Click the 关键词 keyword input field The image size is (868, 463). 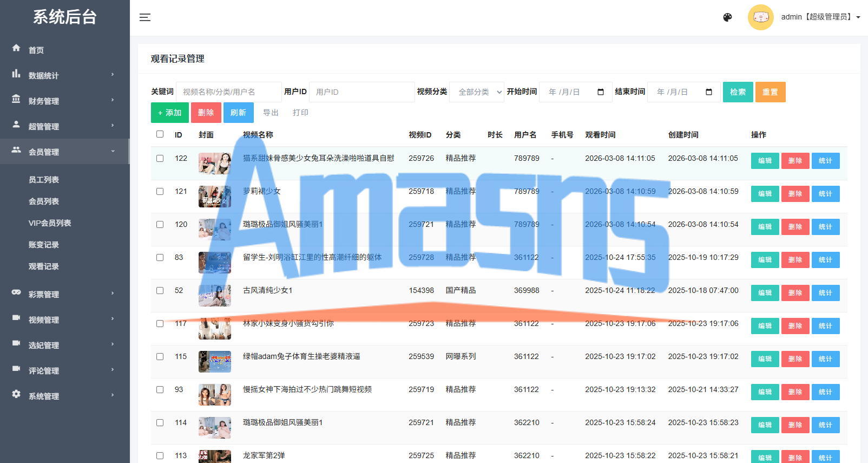229,92
